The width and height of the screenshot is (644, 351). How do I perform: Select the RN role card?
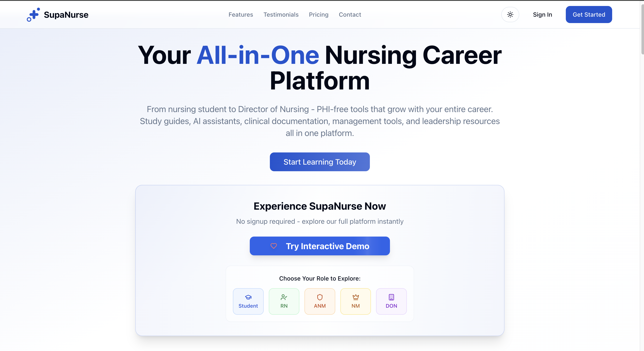coord(284,301)
